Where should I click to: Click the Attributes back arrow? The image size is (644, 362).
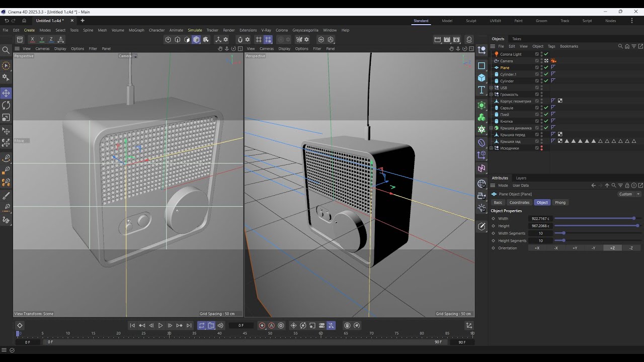tap(594, 186)
